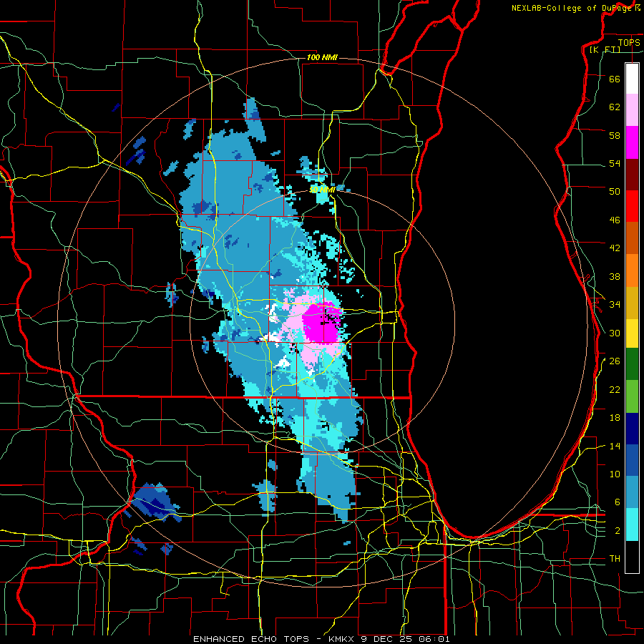Image resolution: width=644 pixels, height=644 pixels.
Task: Click the '50' legend value on the scale
Action: (615, 191)
